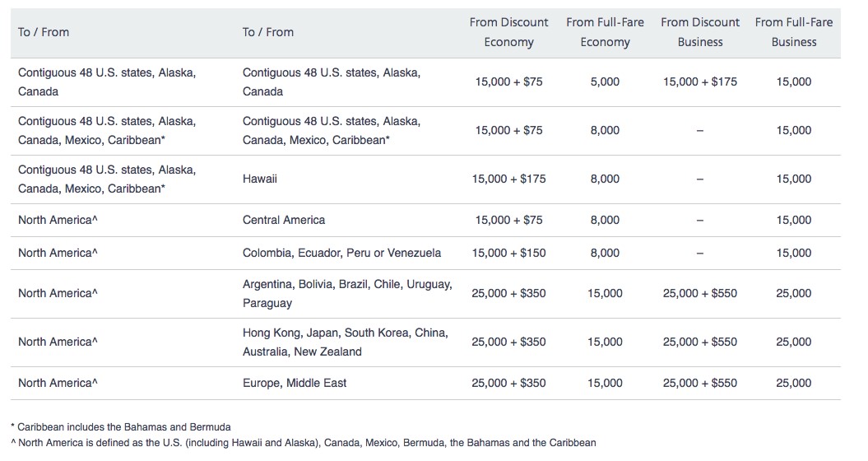Viewport: 868px width, 461px height.
Task: Select the Hong Kong, Japan, South Korea cell
Action: 346,342
